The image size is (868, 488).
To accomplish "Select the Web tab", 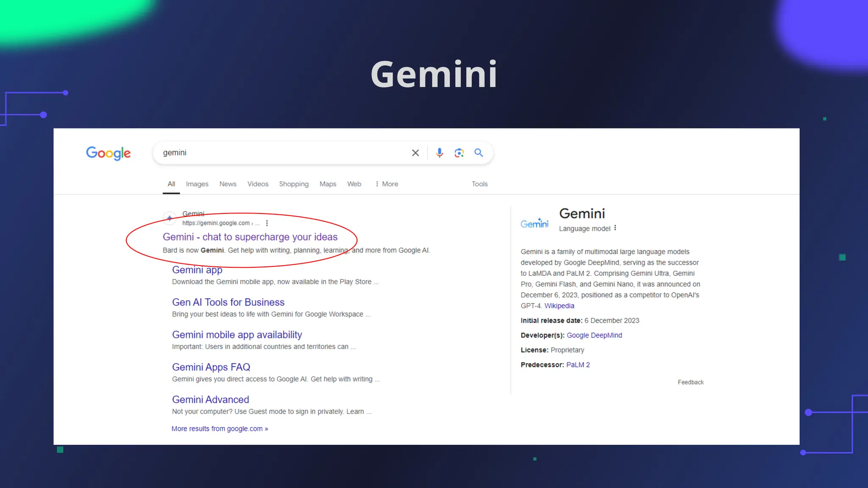I will (x=354, y=184).
